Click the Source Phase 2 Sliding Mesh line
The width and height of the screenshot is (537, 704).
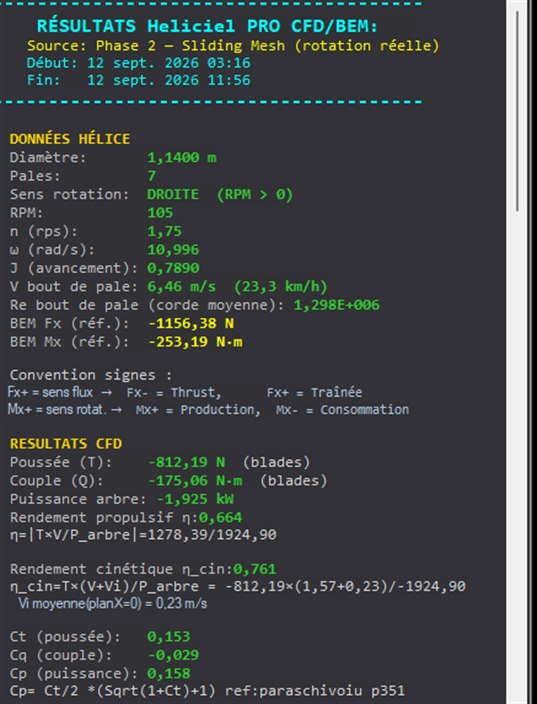tap(233, 45)
